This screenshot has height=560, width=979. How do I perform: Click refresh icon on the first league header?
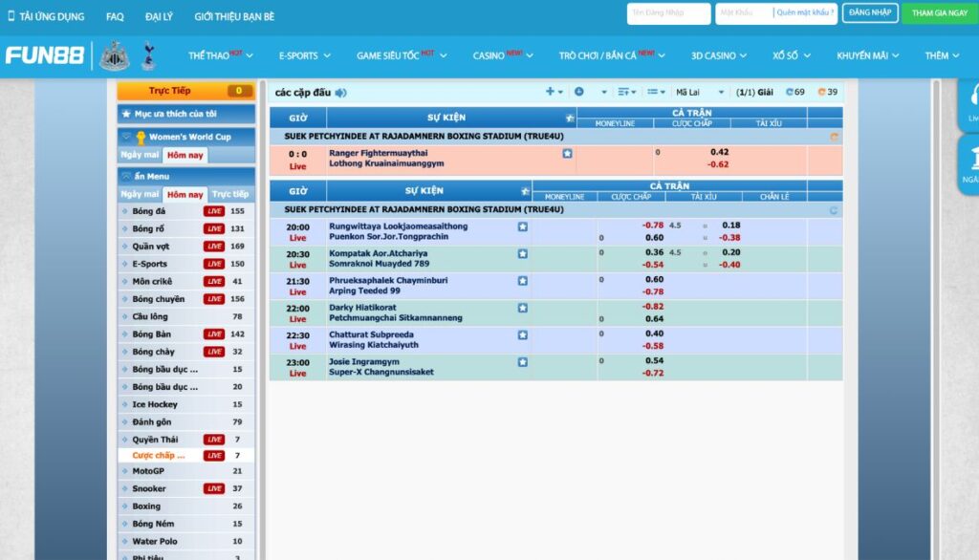click(x=834, y=137)
